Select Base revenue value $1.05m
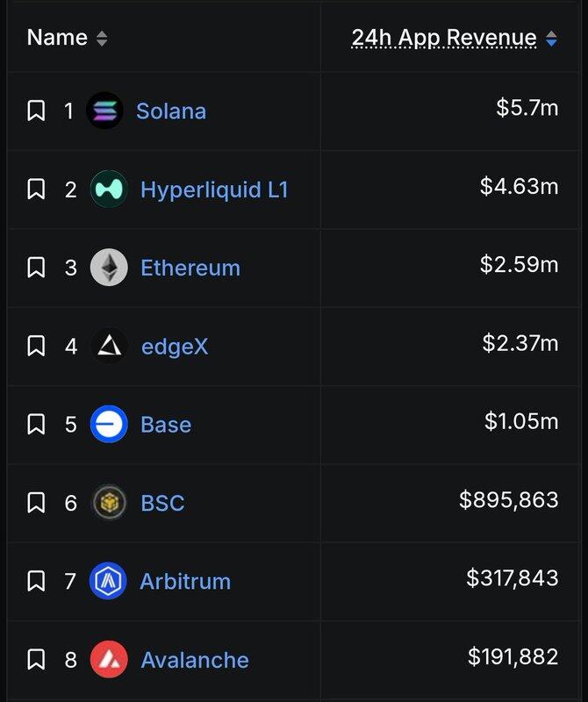Image resolution: width=588 pixels, height=702 pixels. pyautogui.click(x=521, y=421)
